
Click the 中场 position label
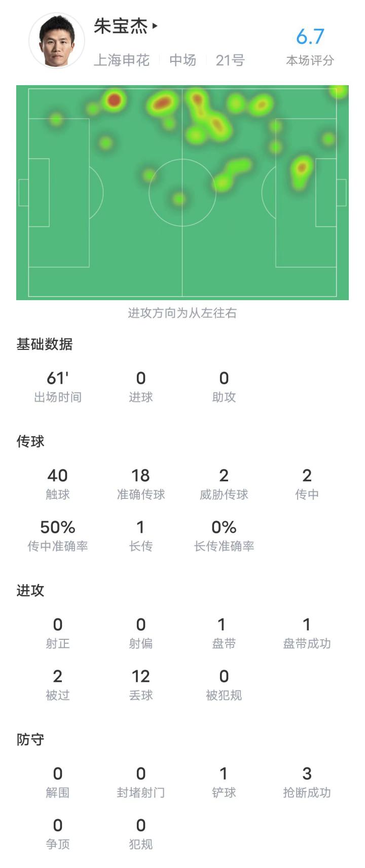coord(182,60)
